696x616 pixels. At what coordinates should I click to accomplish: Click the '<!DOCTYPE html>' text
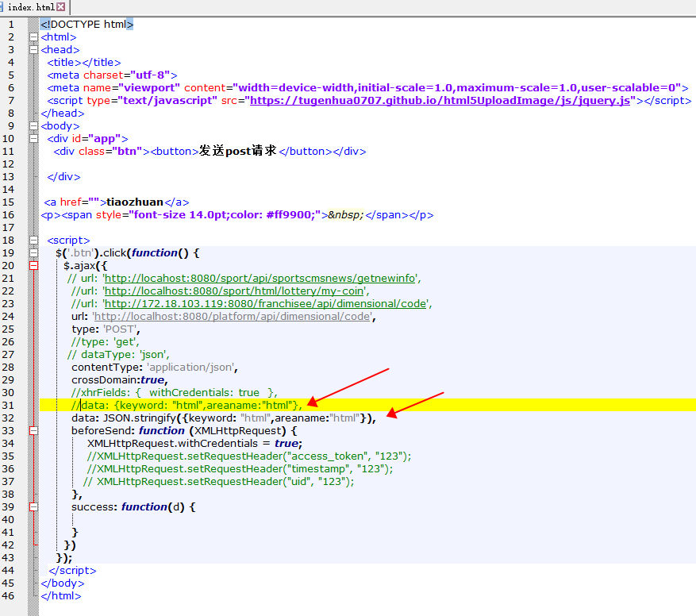[87, 25]
